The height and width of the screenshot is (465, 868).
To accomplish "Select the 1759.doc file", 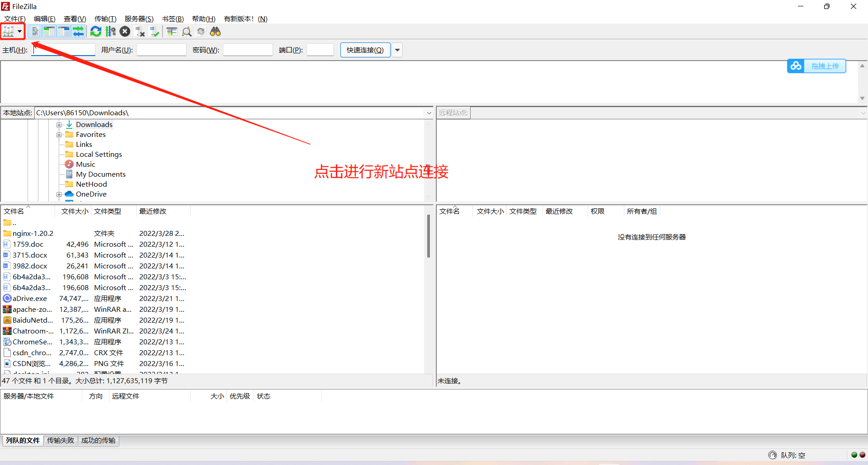I will pyautogui.click(x=28, y=244).
